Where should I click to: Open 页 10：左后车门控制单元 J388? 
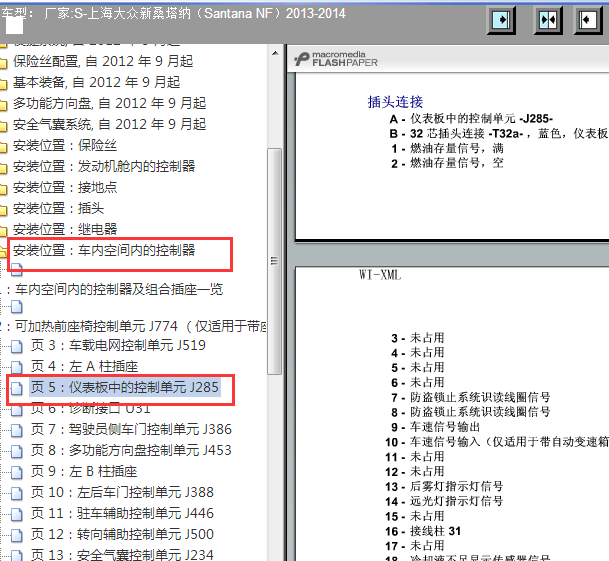tap(122, 492)
